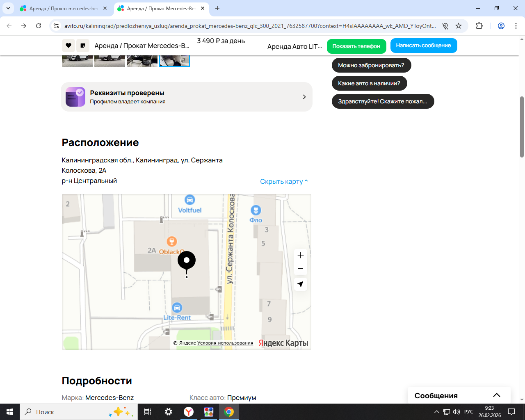Image resolution: width=525 pixels, height=420 pixels.
Task: Bookmark this page with the star icon
Action: pyautogui.click(x=459, y=26)
